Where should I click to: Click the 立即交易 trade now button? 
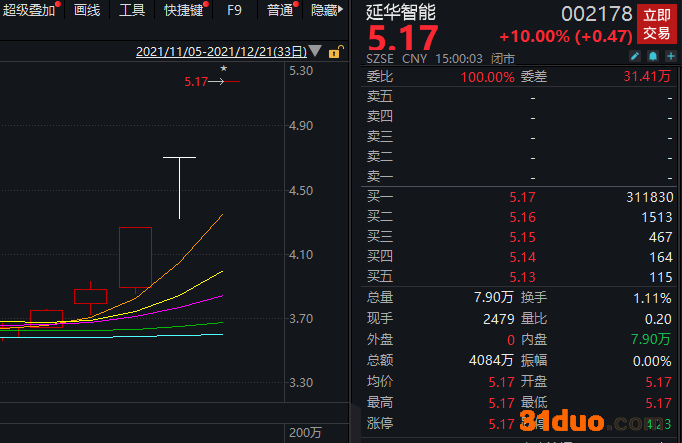point(656,23)
